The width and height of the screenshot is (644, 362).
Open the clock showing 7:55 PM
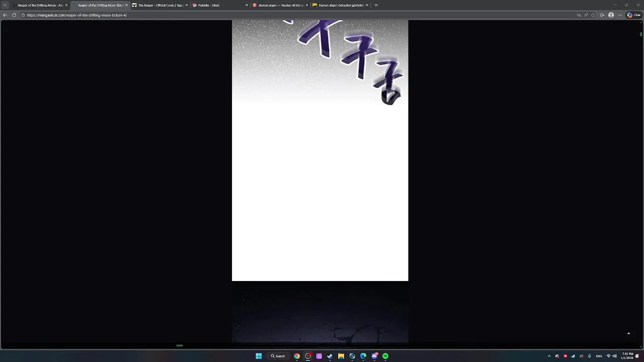pos(627,356)
